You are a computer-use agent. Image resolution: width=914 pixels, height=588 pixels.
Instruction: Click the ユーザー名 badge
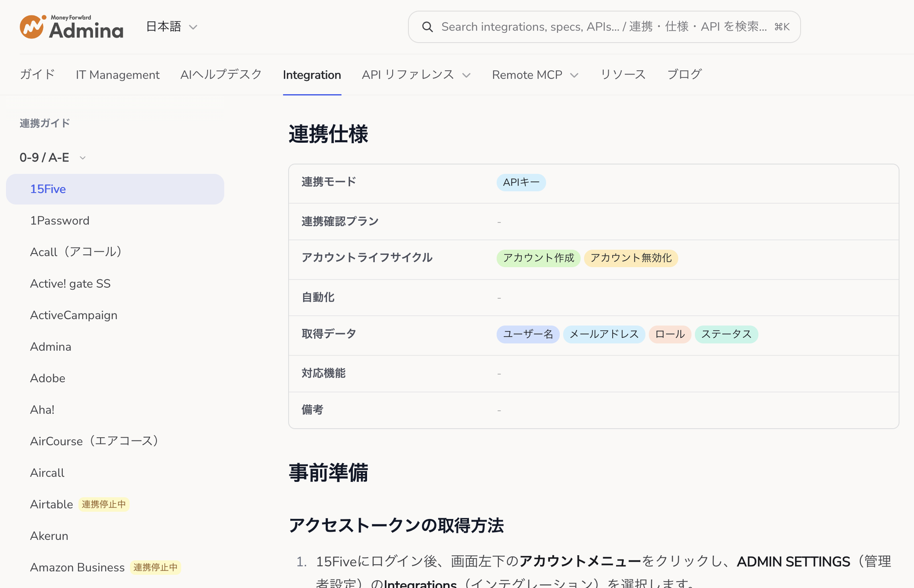(528, 334)
